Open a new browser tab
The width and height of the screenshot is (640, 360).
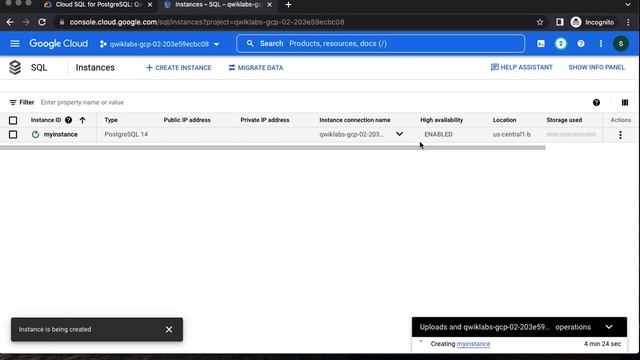click(x=289, y=4)
